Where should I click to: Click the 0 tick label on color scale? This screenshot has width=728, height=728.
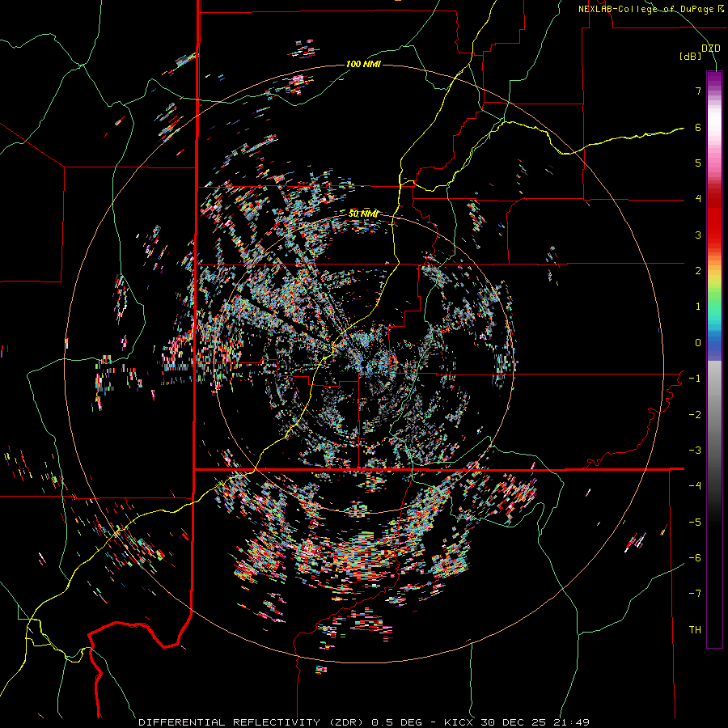[x=698, y=343]
